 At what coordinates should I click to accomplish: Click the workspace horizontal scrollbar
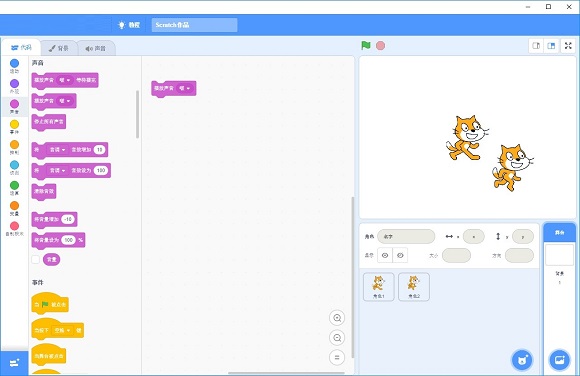pyautogui.click(x=286, y=373)
